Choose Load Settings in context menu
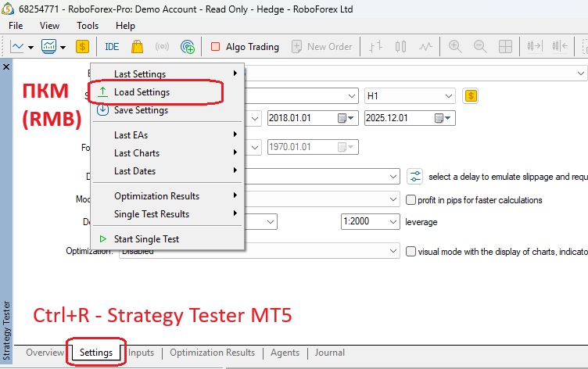 (x=167, y=92)
